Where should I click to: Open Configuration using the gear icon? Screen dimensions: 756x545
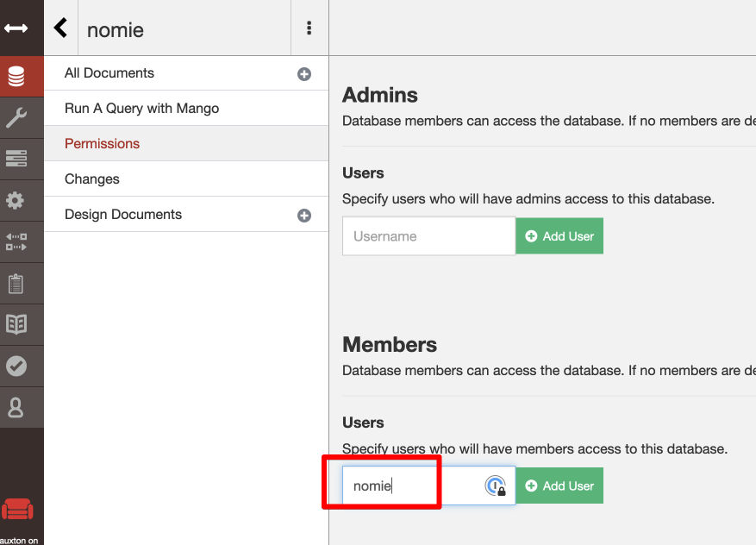(x=22, y=200)
